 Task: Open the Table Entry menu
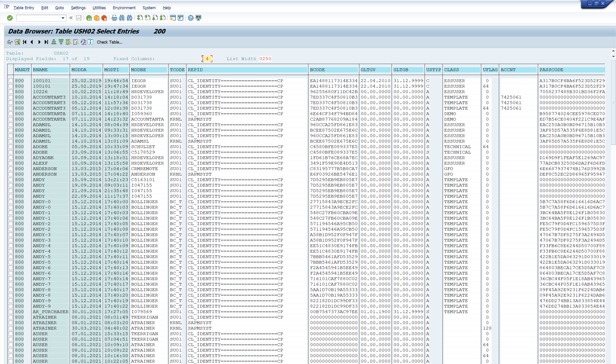tap(24, 8)
